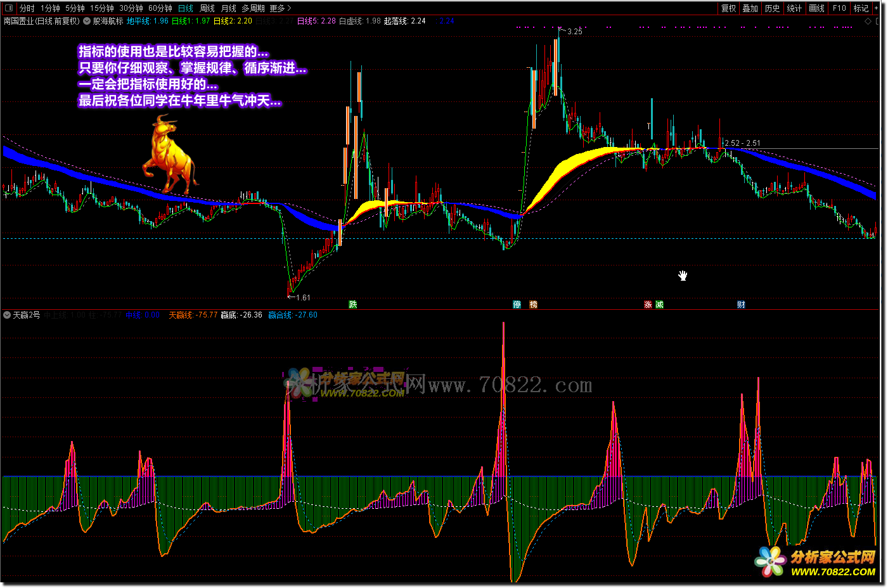Click the golden bull image

click(x=169, y=154)
